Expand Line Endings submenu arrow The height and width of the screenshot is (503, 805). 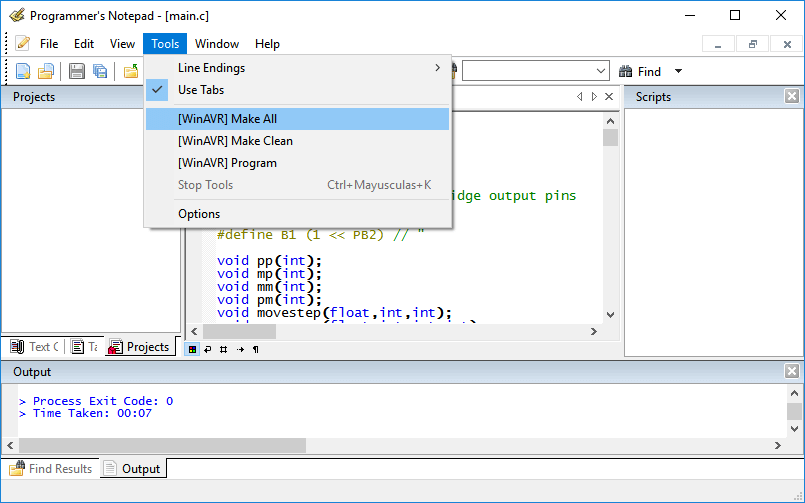[437, 68]
